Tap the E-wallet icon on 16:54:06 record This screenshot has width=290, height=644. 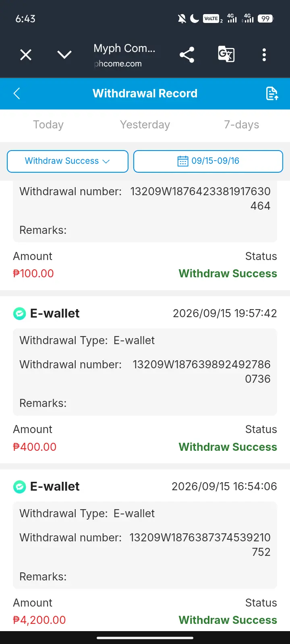click(19, 487)
